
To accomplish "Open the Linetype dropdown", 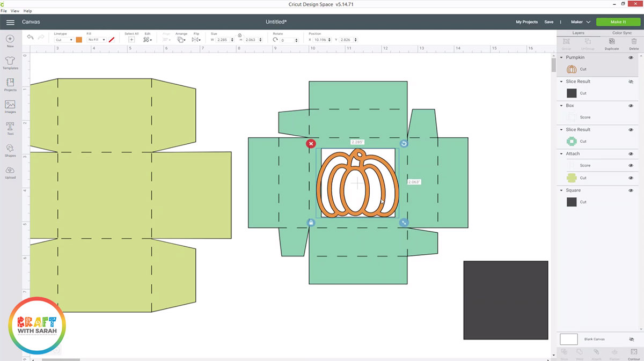I will click(x=64, y=40).
